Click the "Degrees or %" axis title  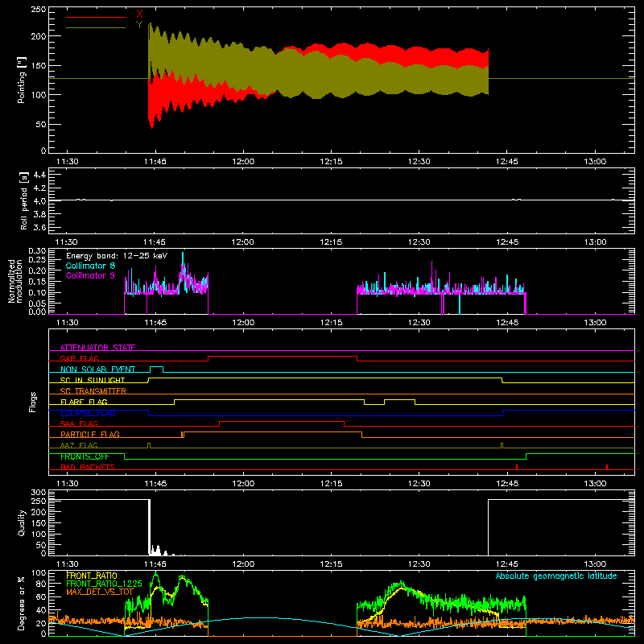point(22,603)
